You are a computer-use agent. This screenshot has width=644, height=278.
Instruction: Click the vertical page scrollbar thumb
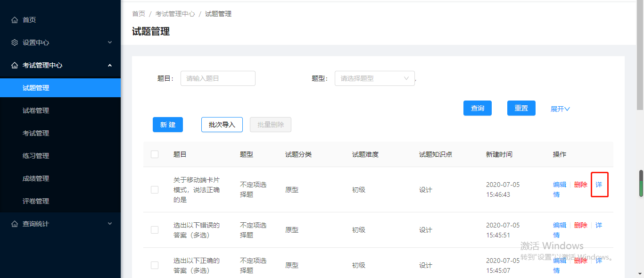click(x=640, y=55)
